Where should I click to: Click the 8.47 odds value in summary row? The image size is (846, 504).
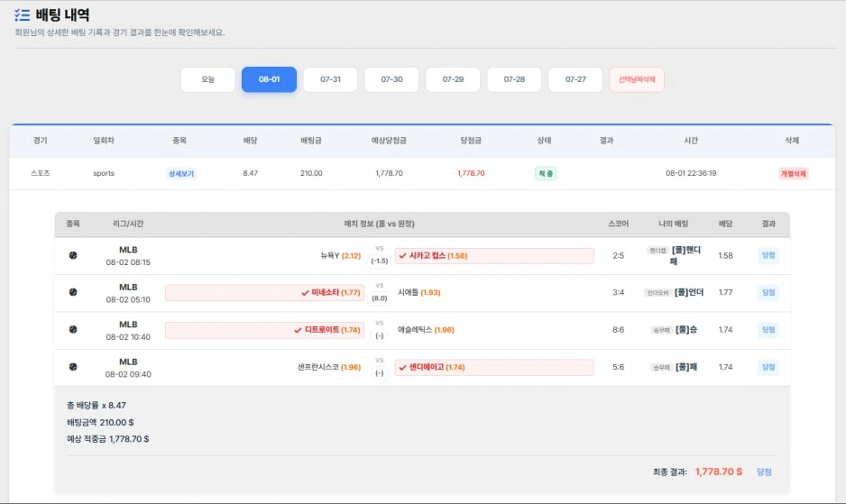251,173
